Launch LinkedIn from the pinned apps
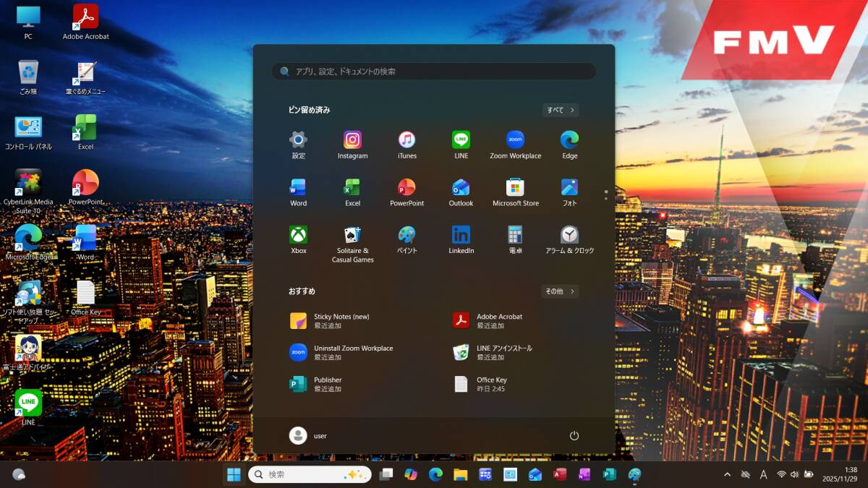 461,239
